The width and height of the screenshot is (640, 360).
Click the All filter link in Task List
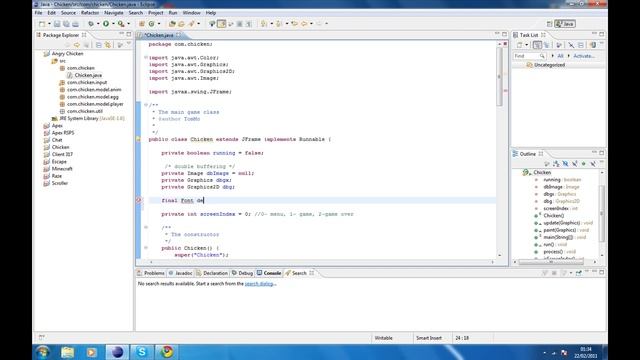tap(560, 56)
